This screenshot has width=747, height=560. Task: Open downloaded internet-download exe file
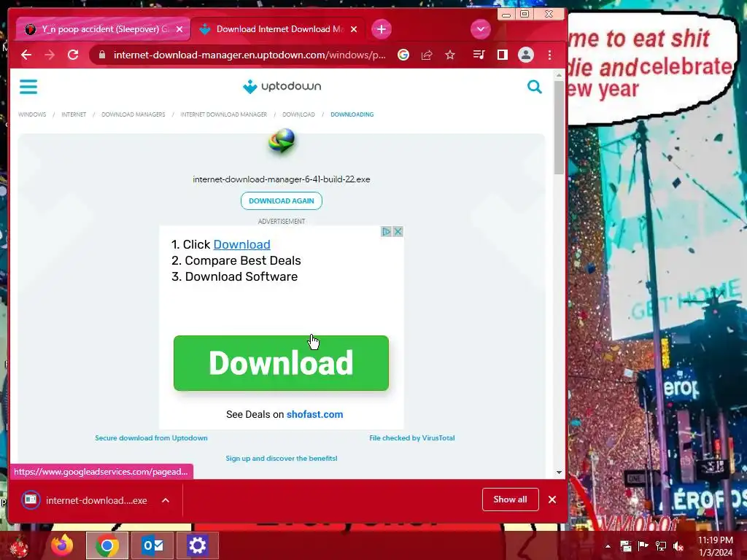point(85,500)
